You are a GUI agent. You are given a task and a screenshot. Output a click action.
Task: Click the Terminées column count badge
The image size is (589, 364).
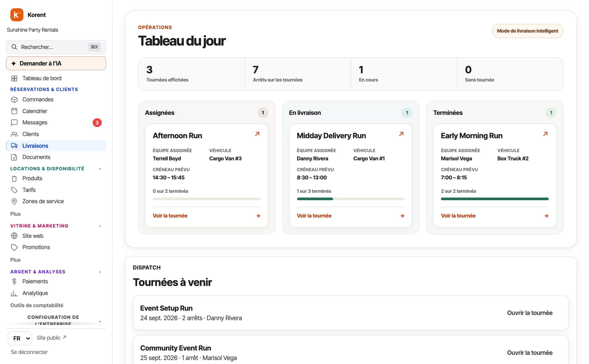coord(551,113)
